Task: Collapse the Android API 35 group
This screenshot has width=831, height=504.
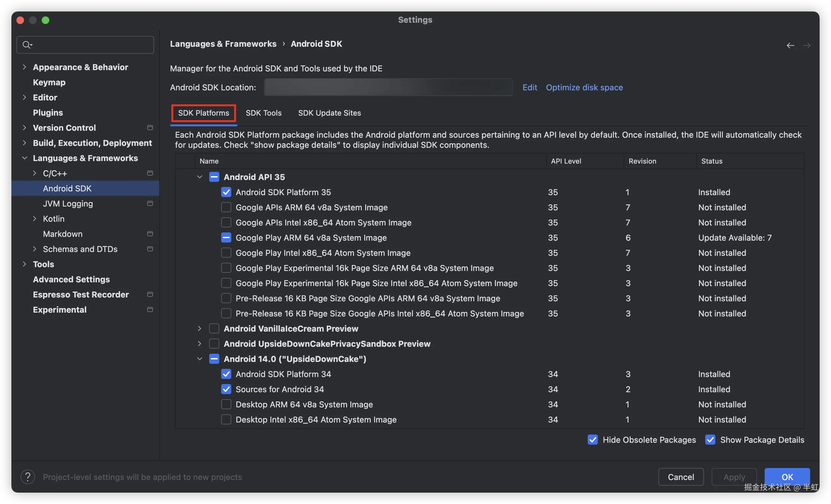Action: [x=200, y=177]
